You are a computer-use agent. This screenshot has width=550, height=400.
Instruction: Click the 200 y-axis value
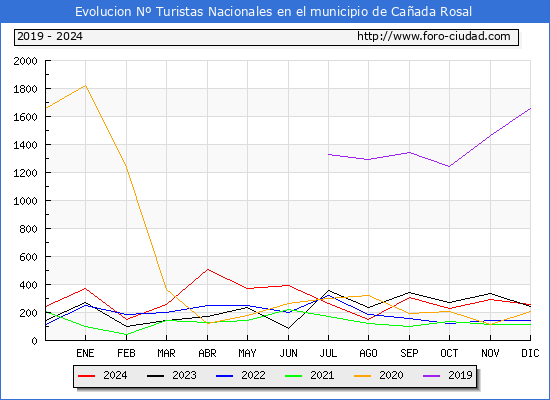tap(28, 313)
